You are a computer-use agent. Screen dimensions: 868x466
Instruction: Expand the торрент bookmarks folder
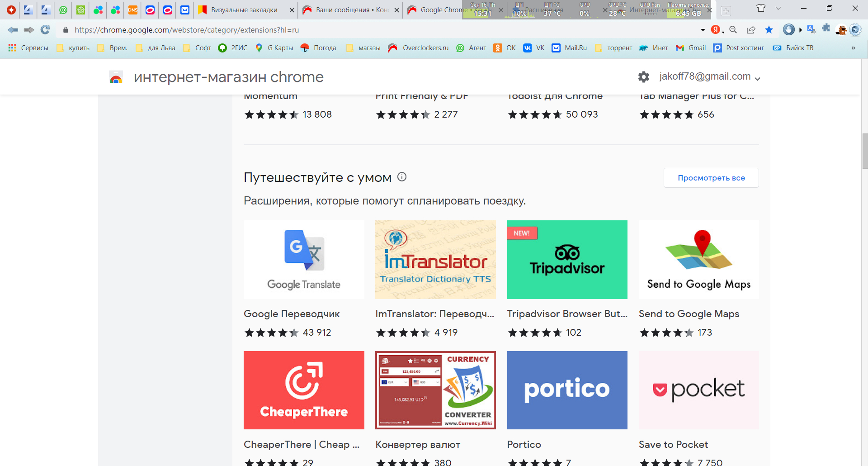(x=614, y=48)
